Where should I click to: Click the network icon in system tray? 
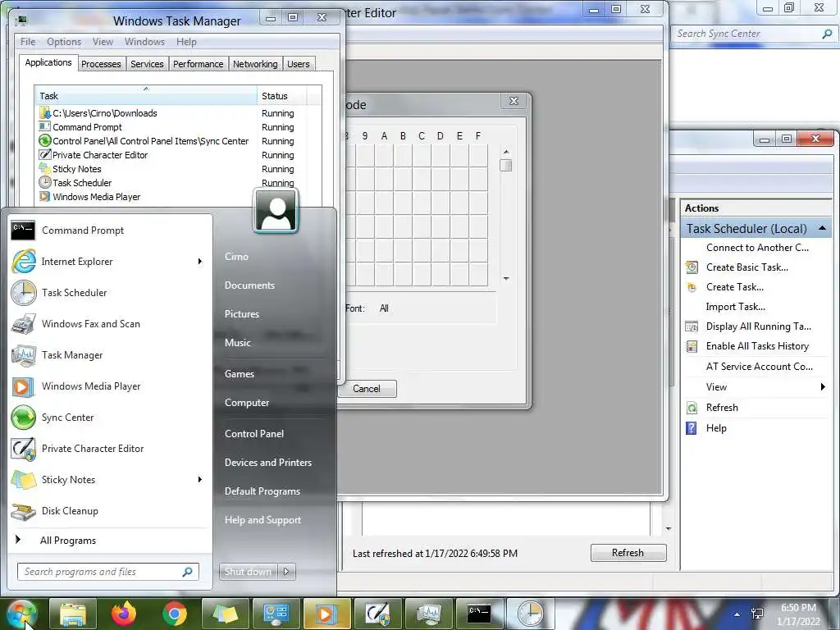click(757, 614)
